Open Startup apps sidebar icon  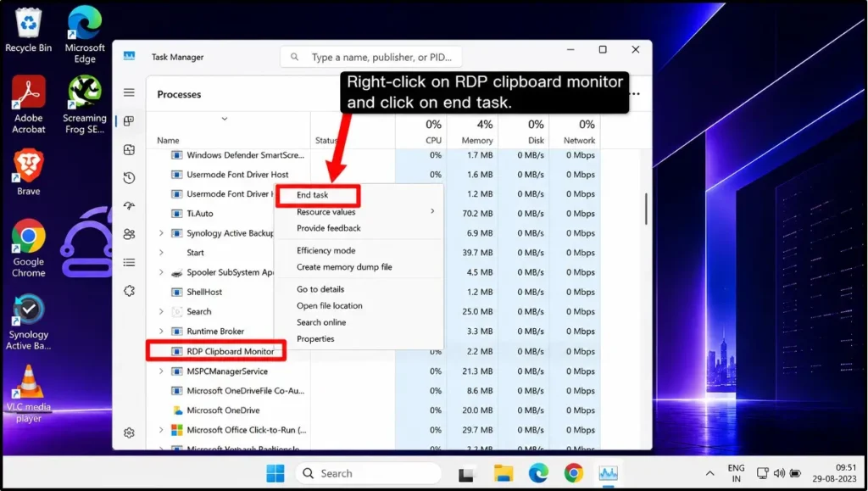pos(129,206)
